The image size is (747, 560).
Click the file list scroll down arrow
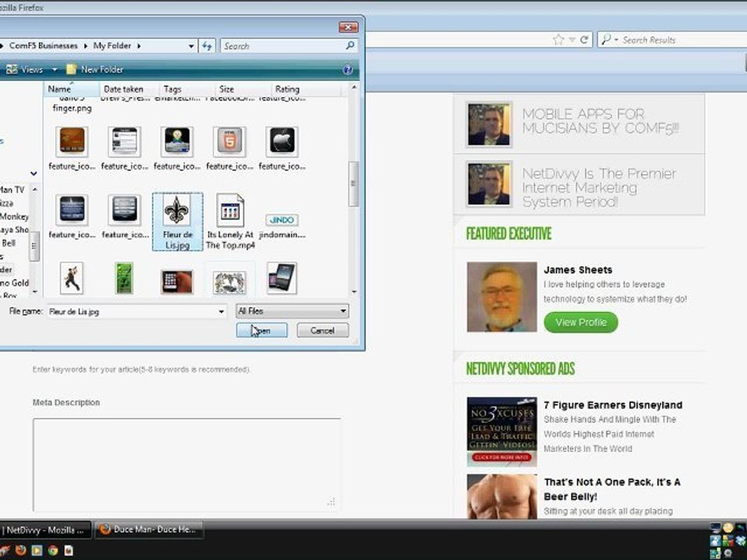coord(353,292)
